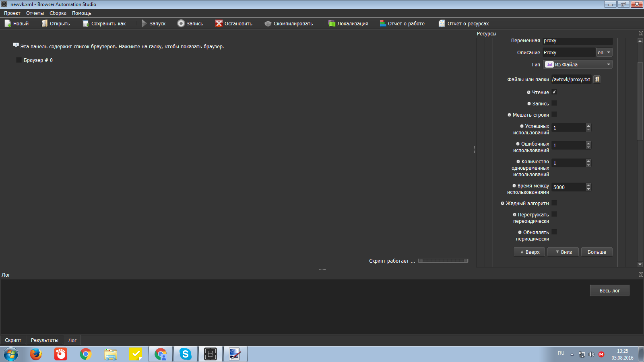The height and width of the screenshot is (362, 644).
Task: Open Отчет о ресурсах report icon
Action: click(x=442, y=23)
